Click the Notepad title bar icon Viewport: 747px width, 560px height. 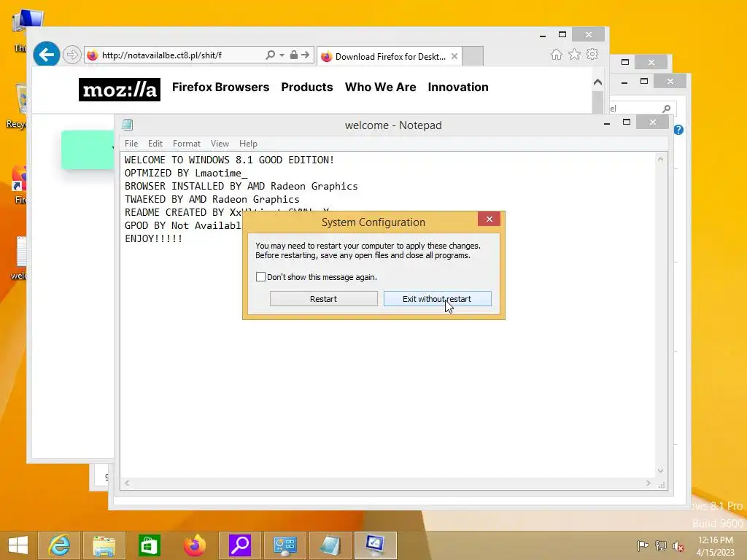[127, 125]
